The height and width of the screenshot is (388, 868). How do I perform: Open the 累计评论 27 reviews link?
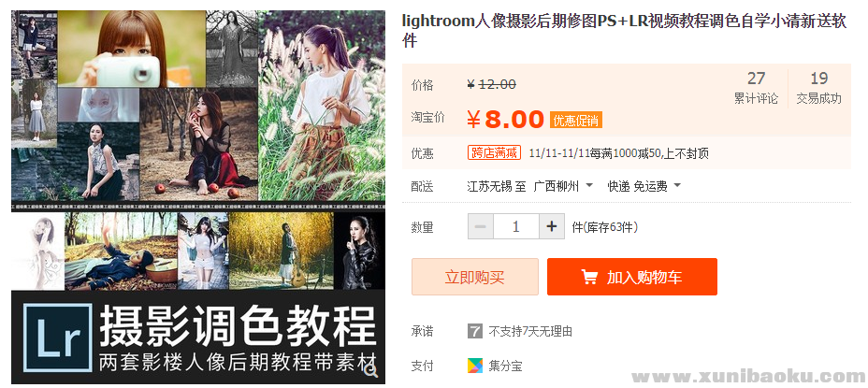[x=756, y=88]
